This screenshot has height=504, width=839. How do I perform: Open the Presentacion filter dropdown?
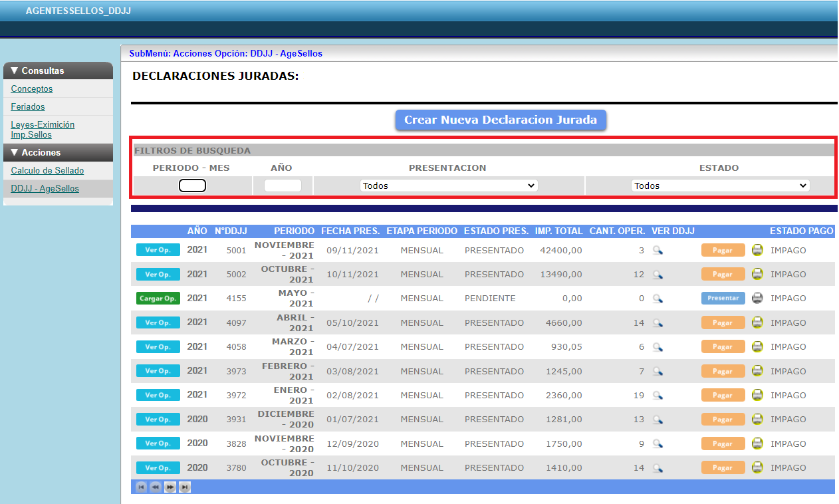pyautogui.click(x=449, y=186)
